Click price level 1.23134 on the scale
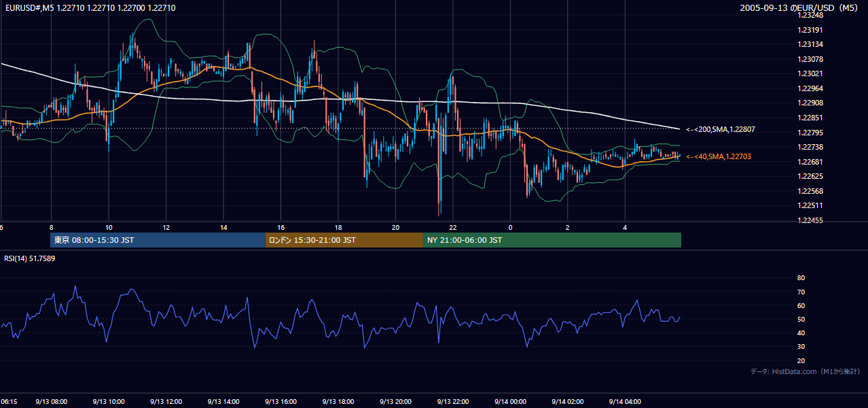Viewport: 868px width, 408px height. [811, 44]
